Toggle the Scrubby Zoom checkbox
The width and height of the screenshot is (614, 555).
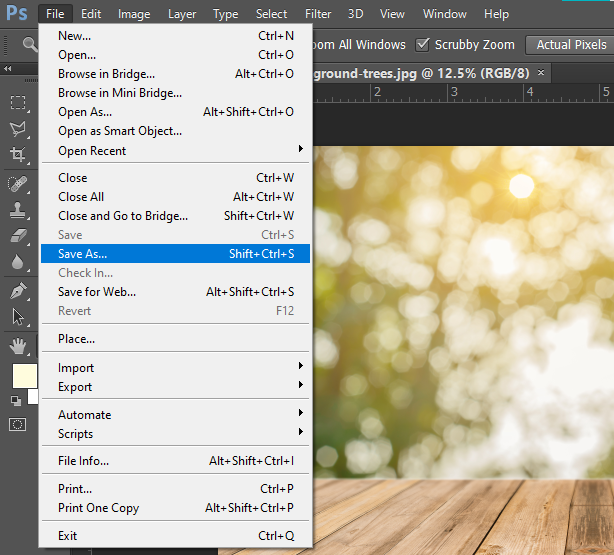tap(423, 45)
